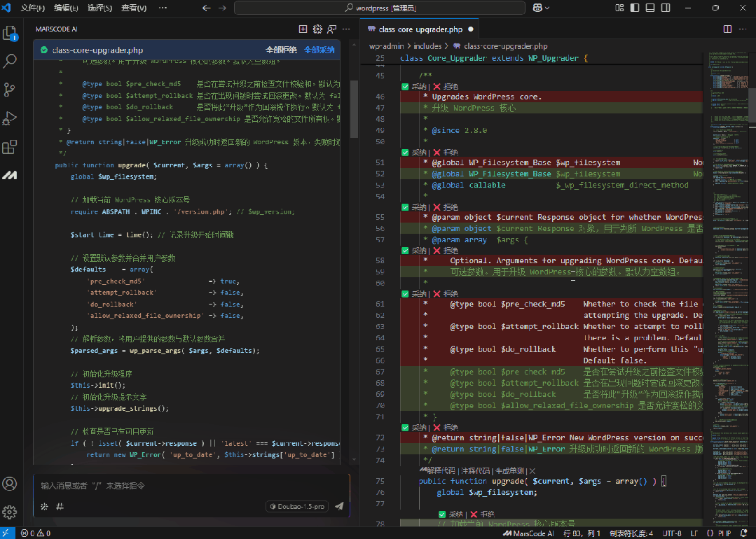This screenshot has width=756, height=539.
Task: Open the Manage gear in activity bar
Action: (10, 512)
